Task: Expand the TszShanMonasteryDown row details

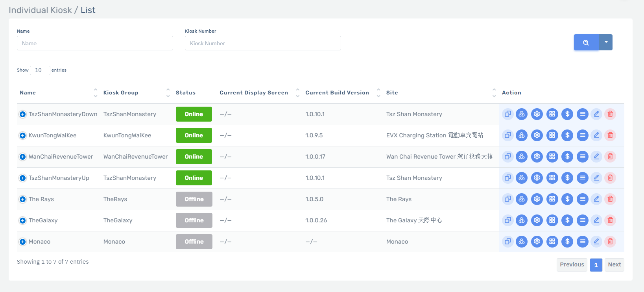Action: (22, 114)
